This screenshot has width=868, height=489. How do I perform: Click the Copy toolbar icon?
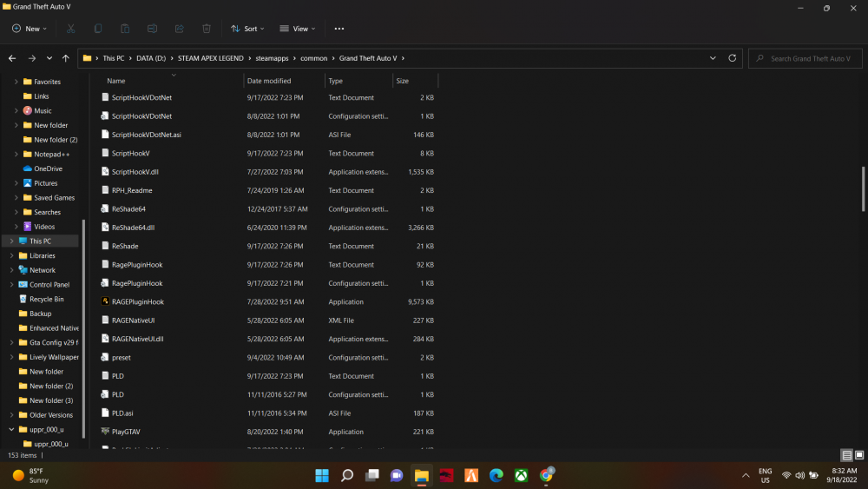(98, 29)
